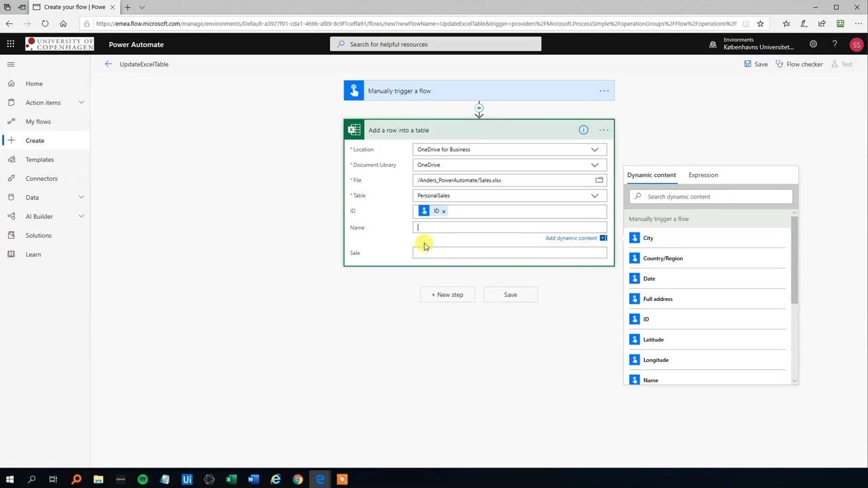Save the flow from top toolbar

point(756,64)
